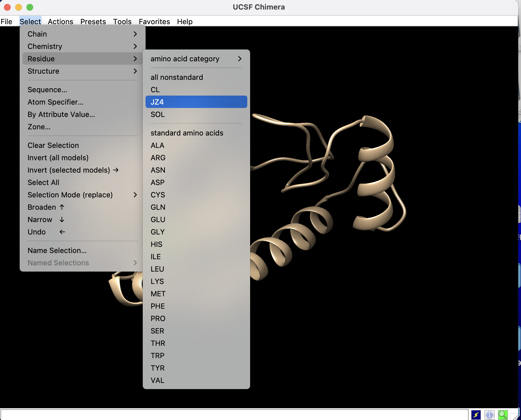Click Clear Selection in the Select menu
Image resolution: width=521 pixels, height=420 pixels.
tap(53, 145)
